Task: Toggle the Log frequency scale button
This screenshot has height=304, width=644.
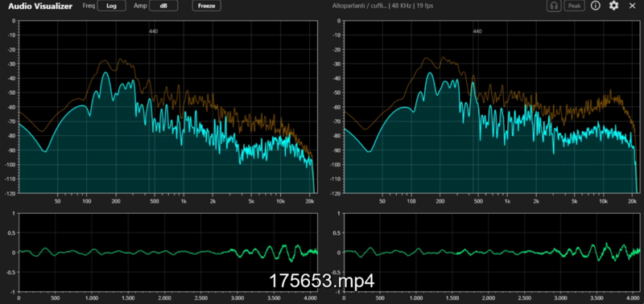Action: pyautogui.click(x=112, y=6)
